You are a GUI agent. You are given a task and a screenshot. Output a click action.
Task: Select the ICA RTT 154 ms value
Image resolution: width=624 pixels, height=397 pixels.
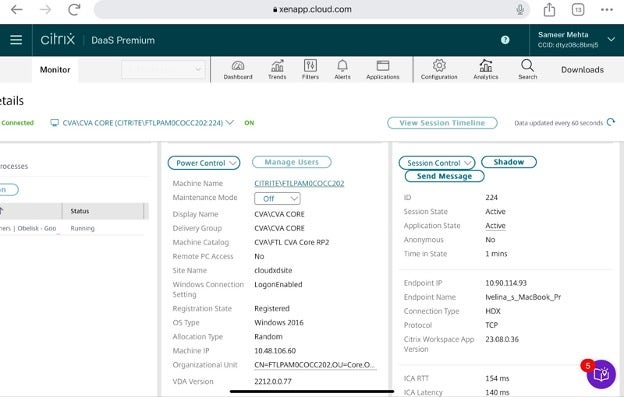497,378
